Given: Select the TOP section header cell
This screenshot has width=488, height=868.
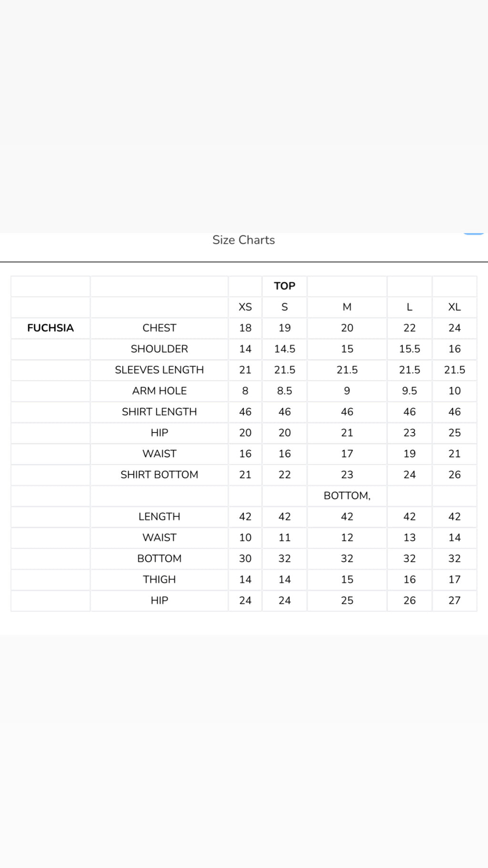Looking at the screenshot, I should (x=285, y=286).
